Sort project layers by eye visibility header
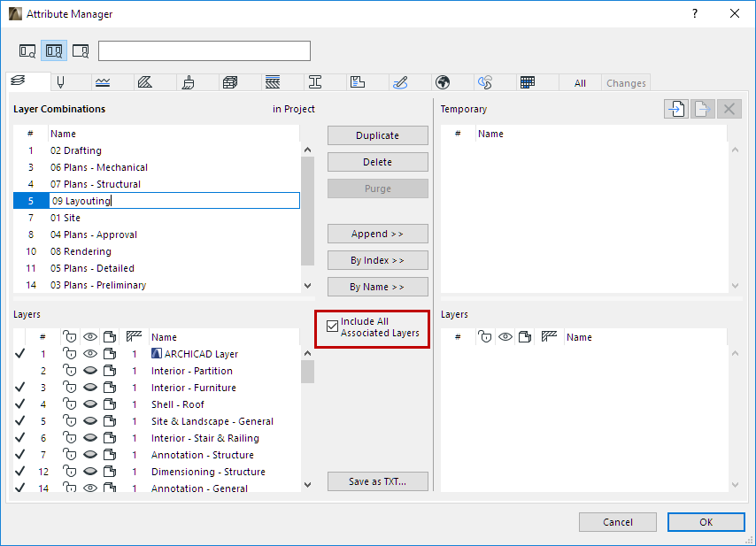This screenshot has height=546, width=756. pyautogui.click(x=90, y=337)
